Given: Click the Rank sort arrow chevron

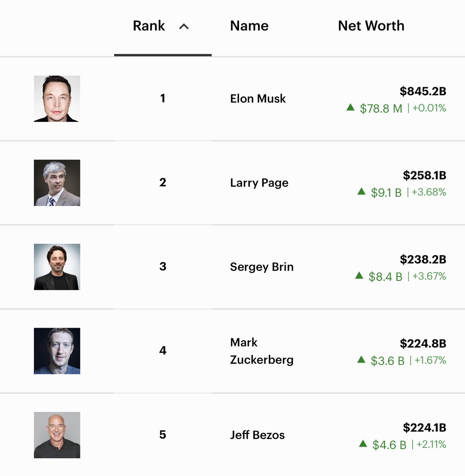Looking at the screenshot, I should 184,27.
